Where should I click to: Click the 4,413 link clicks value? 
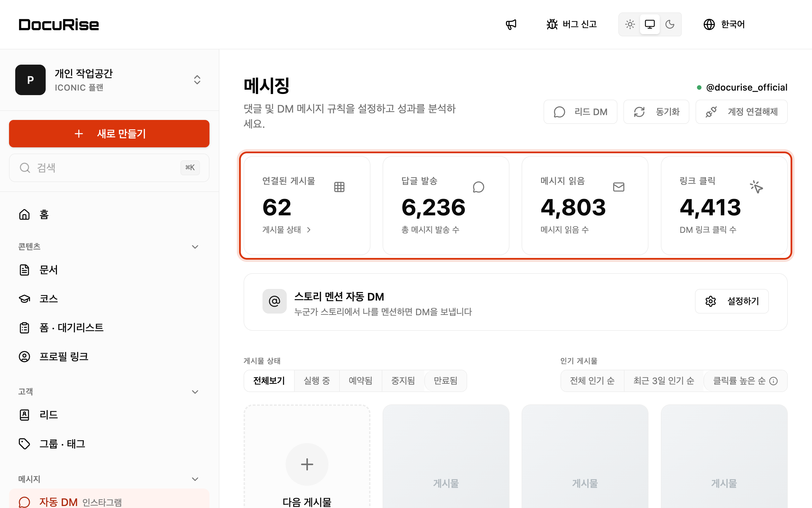pos(710,207)
